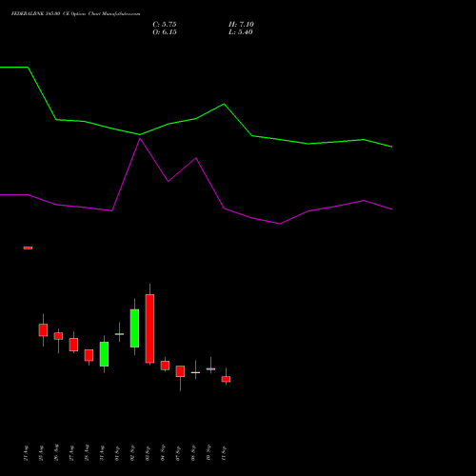This screenshot has height=476, width=476.
Task: Click the 07 Sep date label
Action: click(178, 453)
